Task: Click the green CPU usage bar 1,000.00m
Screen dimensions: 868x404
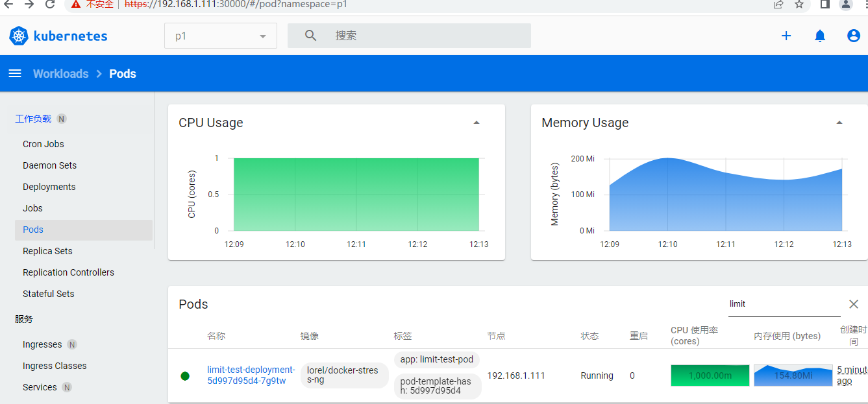Action: (710, 375)
